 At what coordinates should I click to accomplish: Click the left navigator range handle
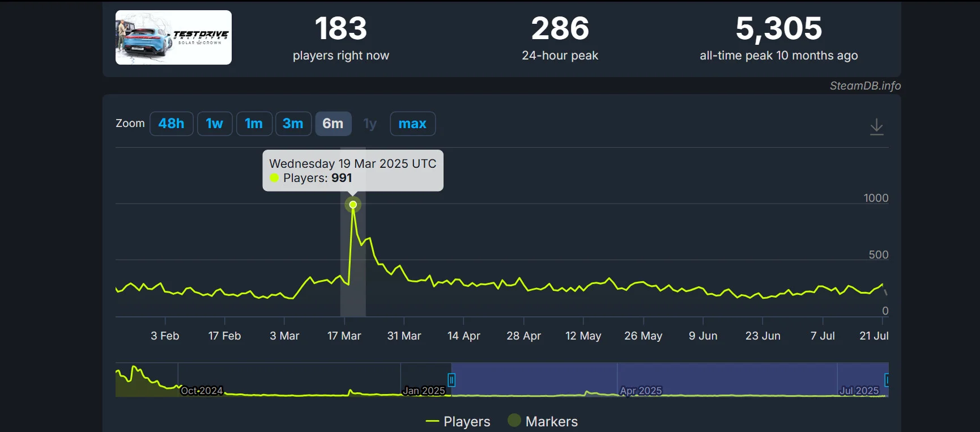[x=451, y=380]
